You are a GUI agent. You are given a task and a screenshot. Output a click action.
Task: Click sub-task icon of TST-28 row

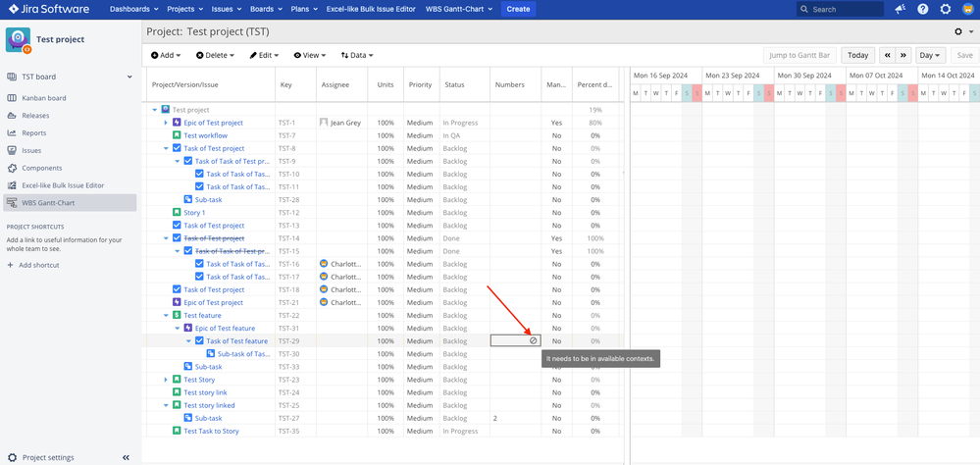point(188,200)
